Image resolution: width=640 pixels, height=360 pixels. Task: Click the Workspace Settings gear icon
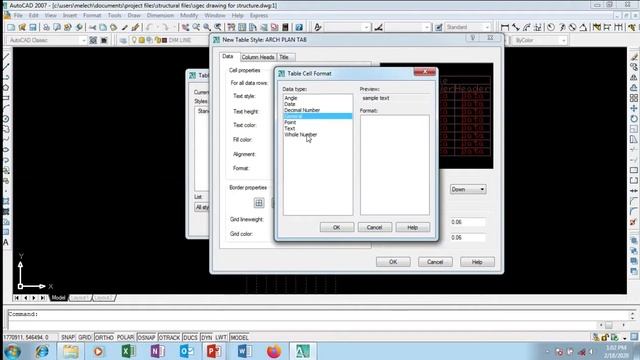pos(93,40)
